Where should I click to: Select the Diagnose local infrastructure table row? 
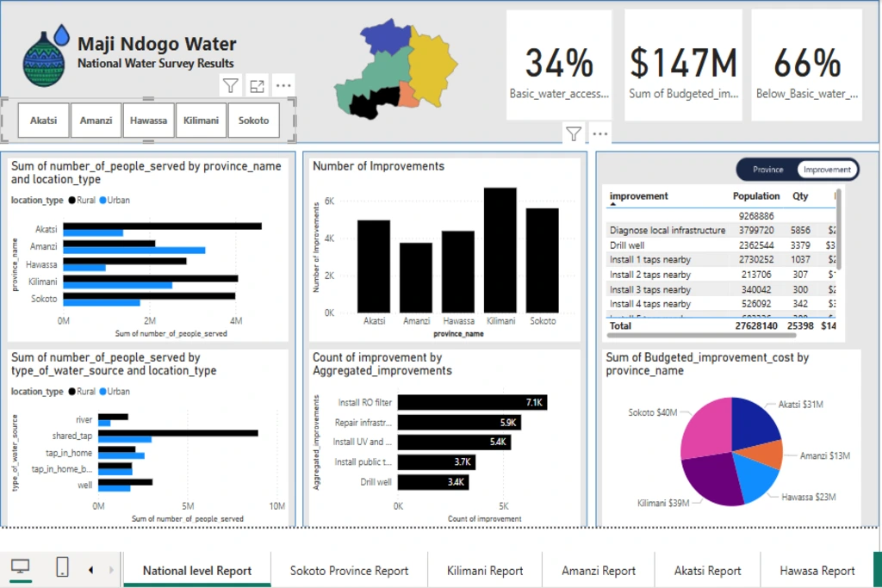(722, 231)
